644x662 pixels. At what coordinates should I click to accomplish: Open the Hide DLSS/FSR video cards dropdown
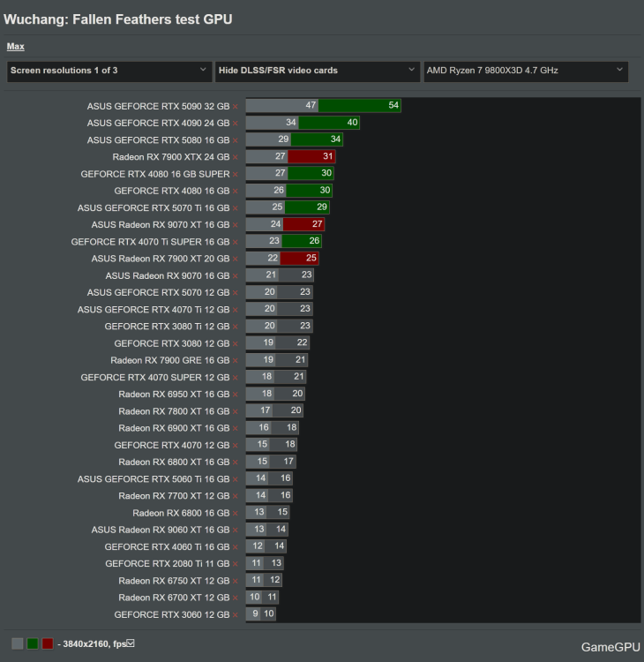pyautogui.click(x=318, y=71)
